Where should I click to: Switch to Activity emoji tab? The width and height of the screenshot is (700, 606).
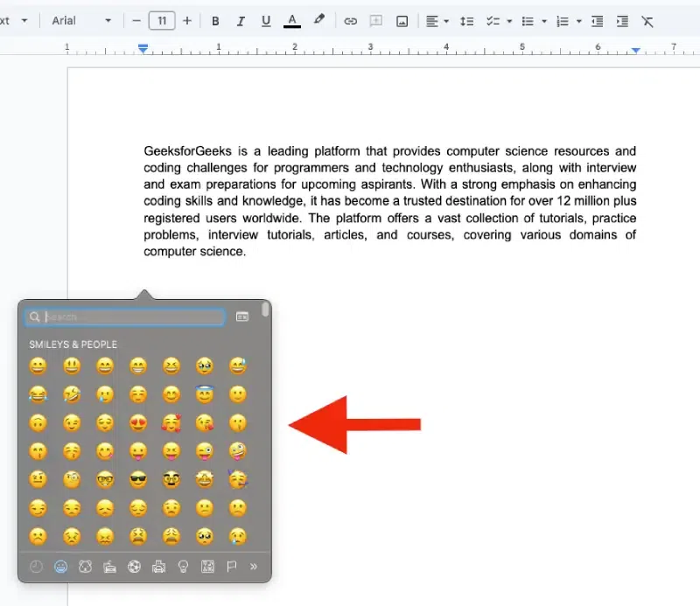point(135,567)
